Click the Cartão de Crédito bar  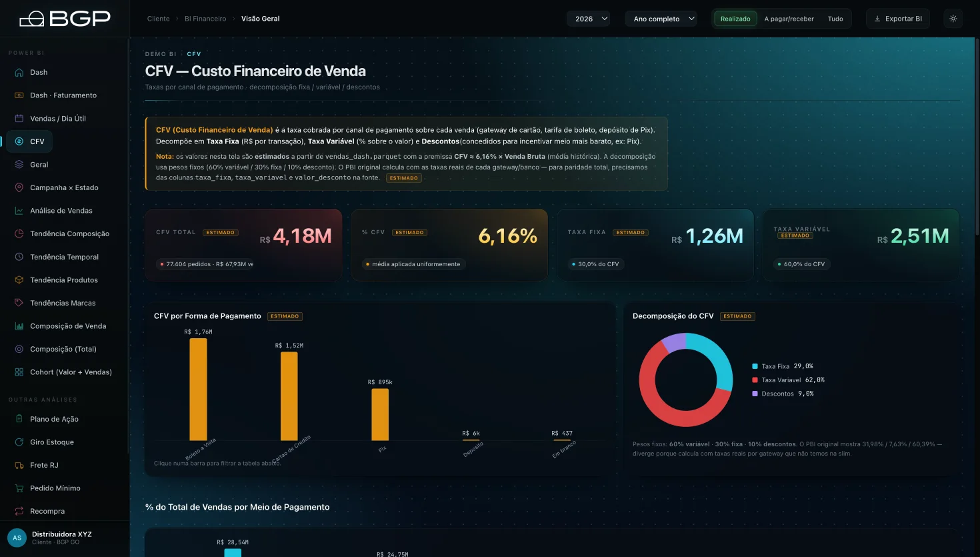coord(289,396)
